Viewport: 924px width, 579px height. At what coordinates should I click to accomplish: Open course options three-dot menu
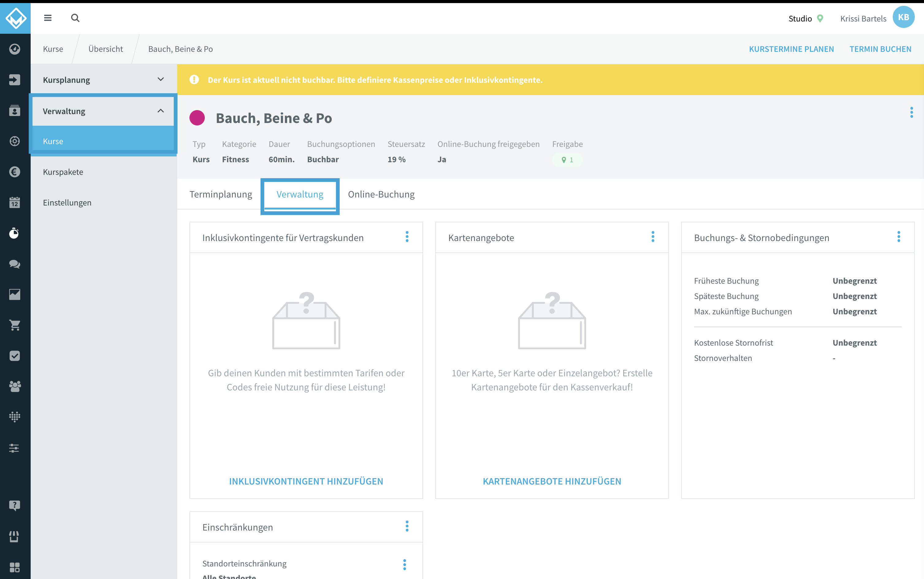pos(911,112)
